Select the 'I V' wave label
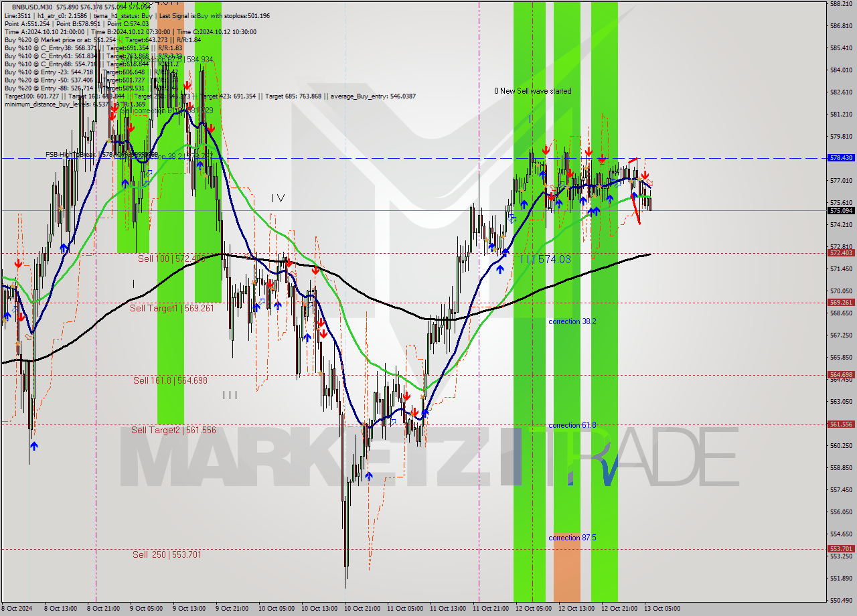Screen dimensions: 857x616 click(278, 198)
